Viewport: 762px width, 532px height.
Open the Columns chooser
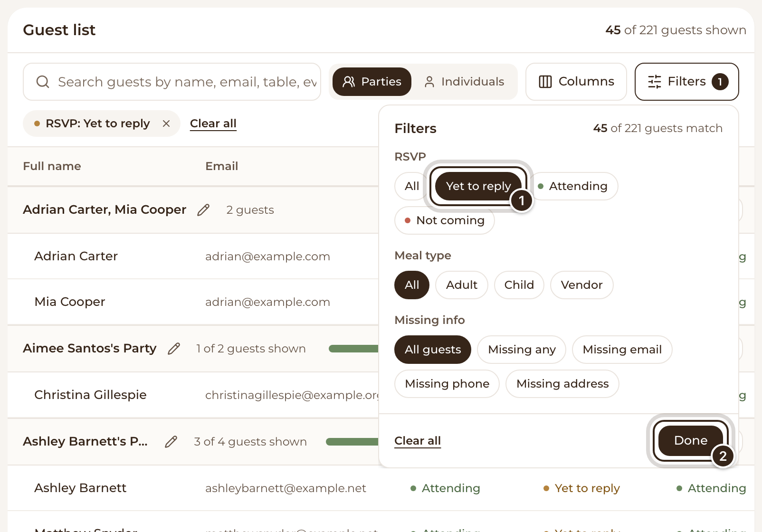[576, 82]
